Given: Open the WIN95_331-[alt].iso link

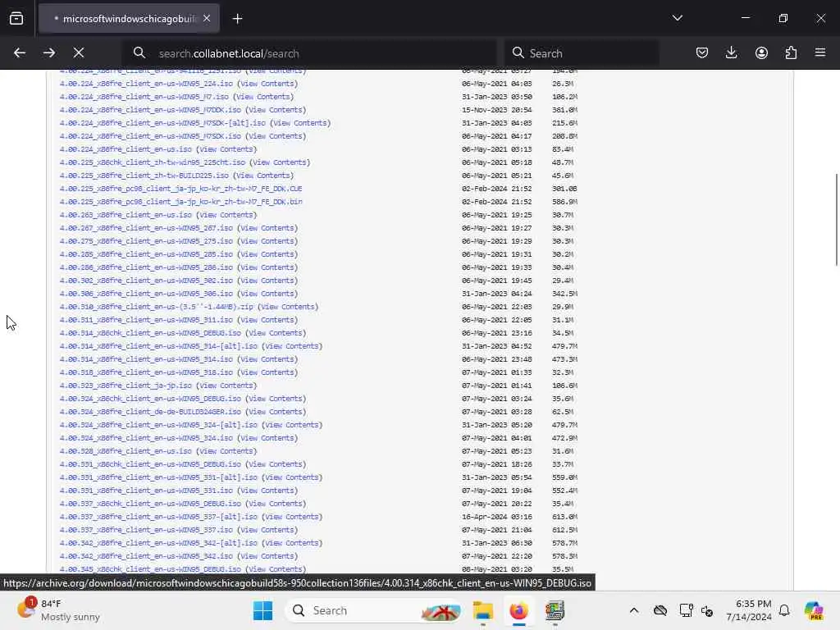Looking at the screenshot, I should tap(158, 477).
